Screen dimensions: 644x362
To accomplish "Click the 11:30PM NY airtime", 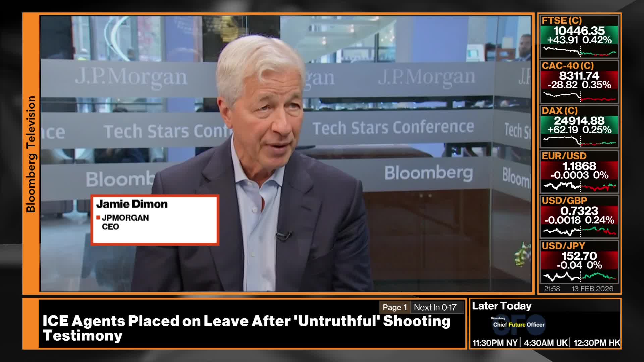I will (495, 343).
